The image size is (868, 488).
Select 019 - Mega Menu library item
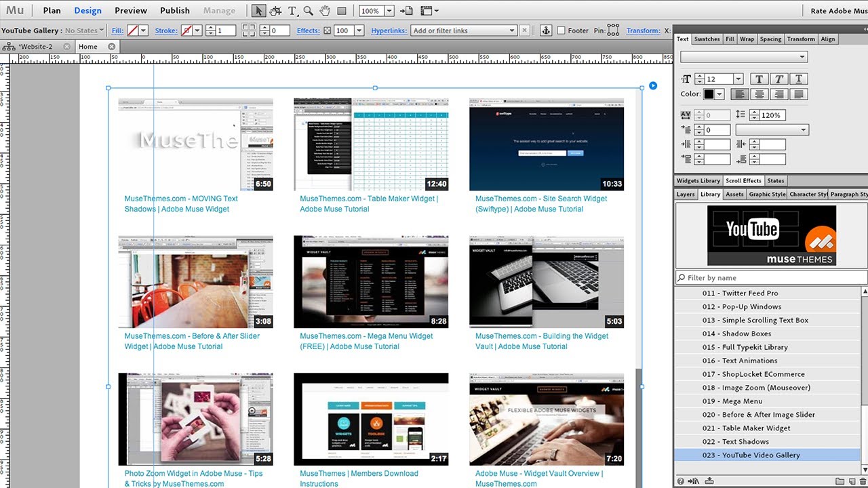pyautogui.click(x=767, y=401)
